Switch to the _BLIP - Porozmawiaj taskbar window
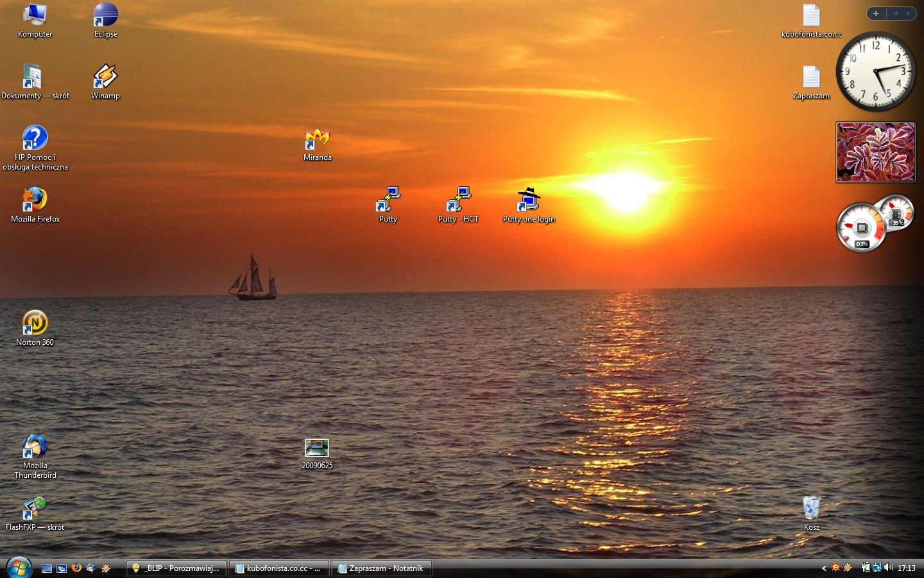The width and height of the screenshot is (924, 578). (176, 568)
